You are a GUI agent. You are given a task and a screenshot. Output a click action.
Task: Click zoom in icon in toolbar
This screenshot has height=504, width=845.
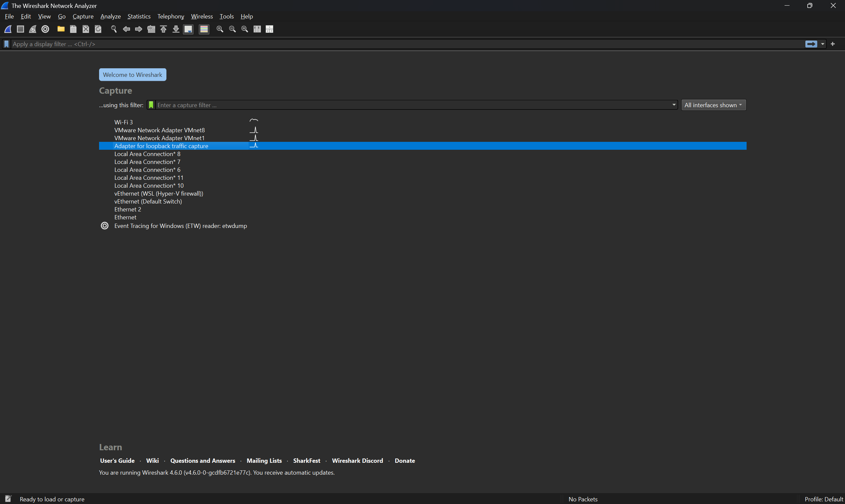coord(220,29)
